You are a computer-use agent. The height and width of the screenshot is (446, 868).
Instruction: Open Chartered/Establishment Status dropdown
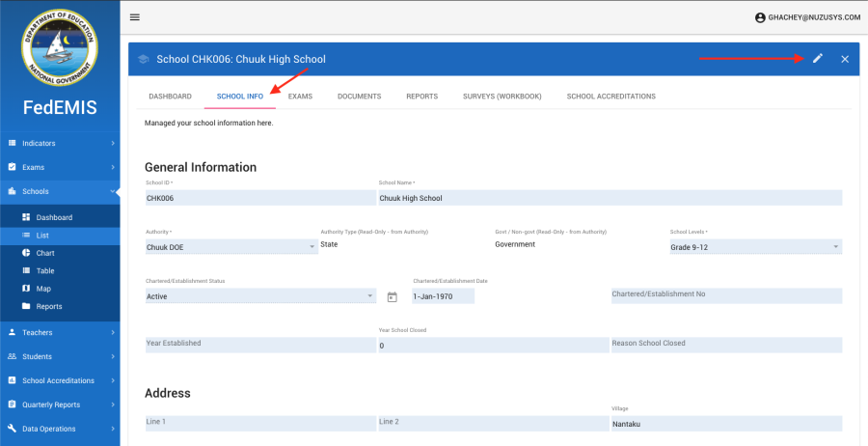[259, 296]
